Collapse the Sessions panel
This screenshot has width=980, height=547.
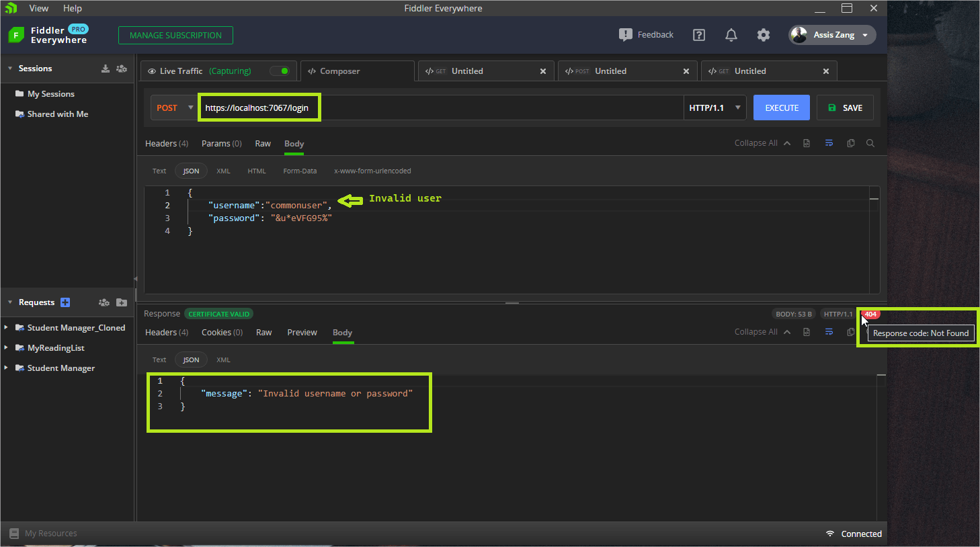(x=10, y=69)
